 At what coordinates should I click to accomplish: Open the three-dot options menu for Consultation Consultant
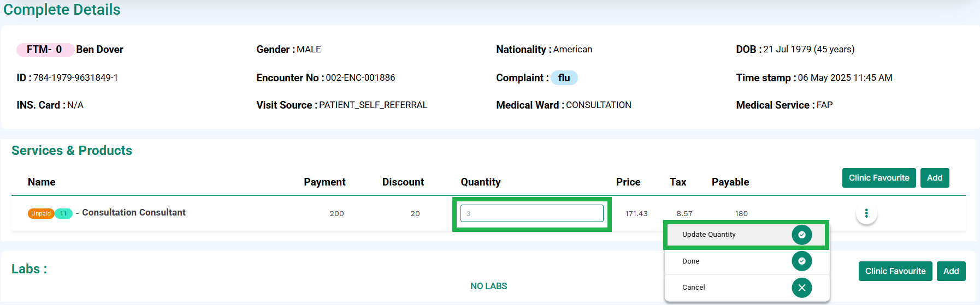(x=866, y=213)
